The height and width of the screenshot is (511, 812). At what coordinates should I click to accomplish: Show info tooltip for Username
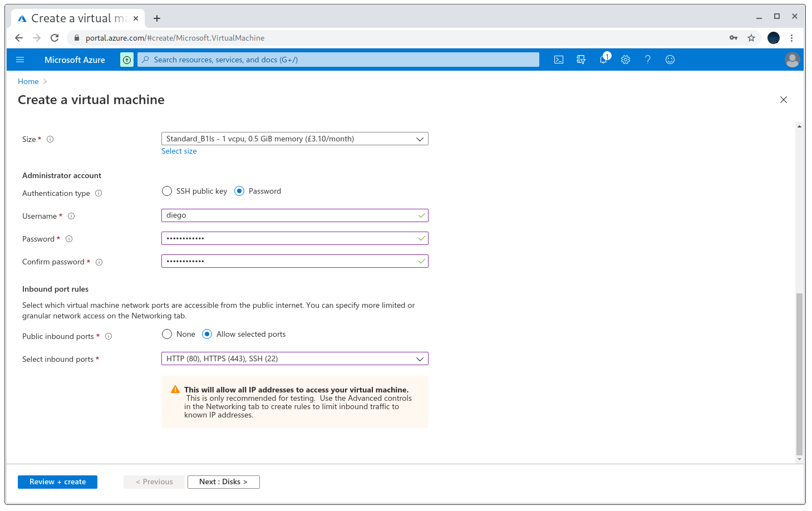click(71, 216)
